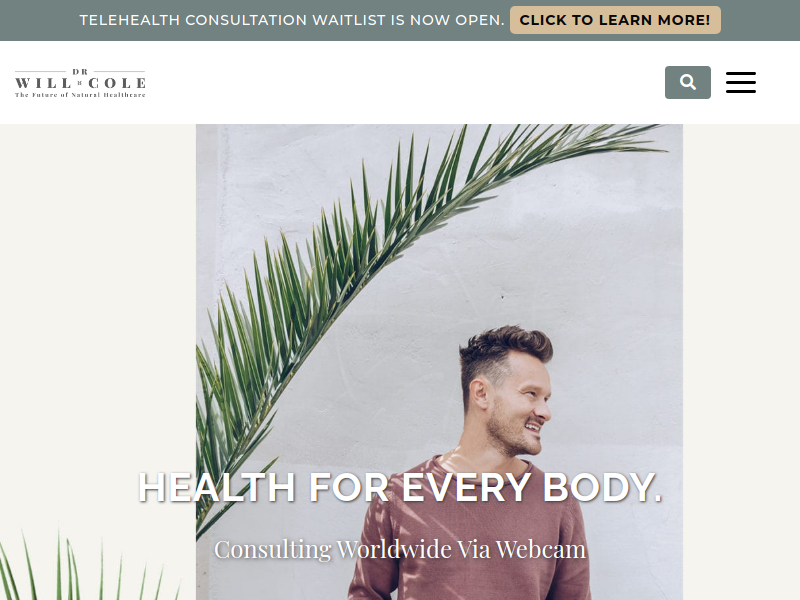Click the small plant decoration beside the hero

[87, 566]
